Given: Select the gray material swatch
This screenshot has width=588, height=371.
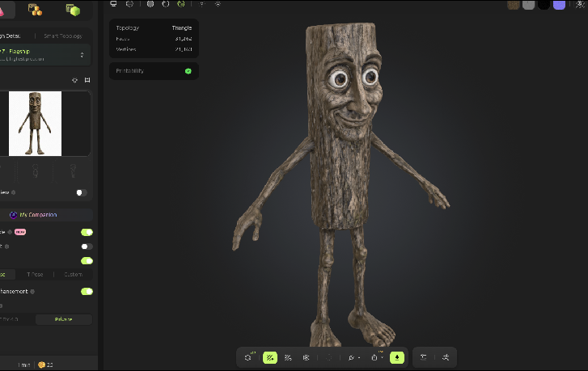Looking at the screenshot, I should click(528, 5).
